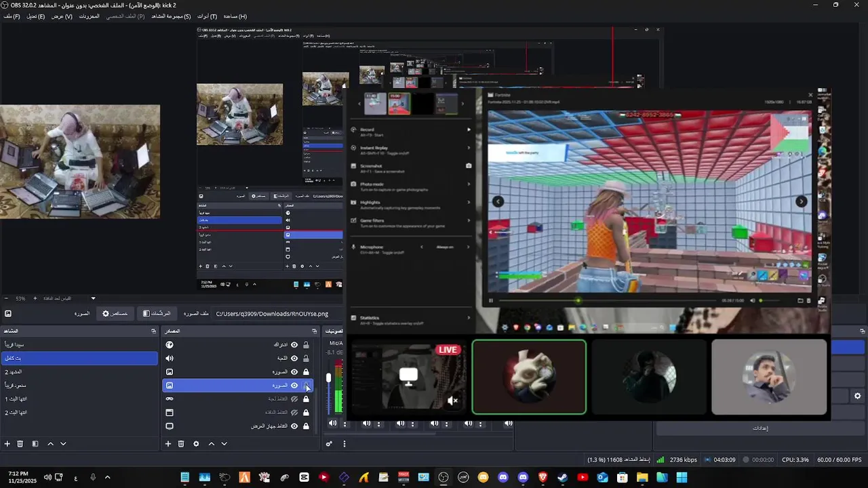Adjust the Mic/A volume slider

pyautogui.click(x=329, y=378)
